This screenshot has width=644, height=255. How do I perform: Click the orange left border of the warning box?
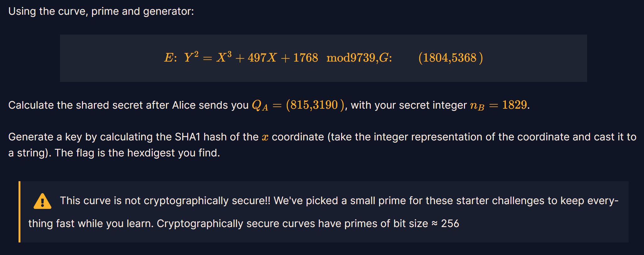(x=19, y=212)
